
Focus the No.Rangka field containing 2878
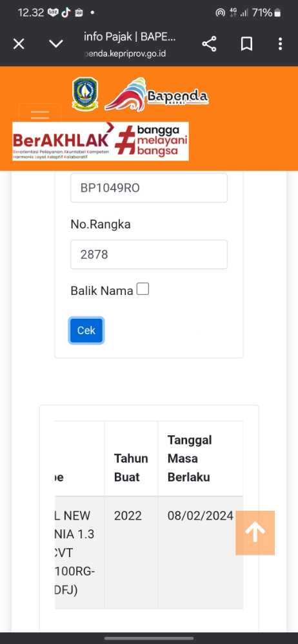[149, 254]
